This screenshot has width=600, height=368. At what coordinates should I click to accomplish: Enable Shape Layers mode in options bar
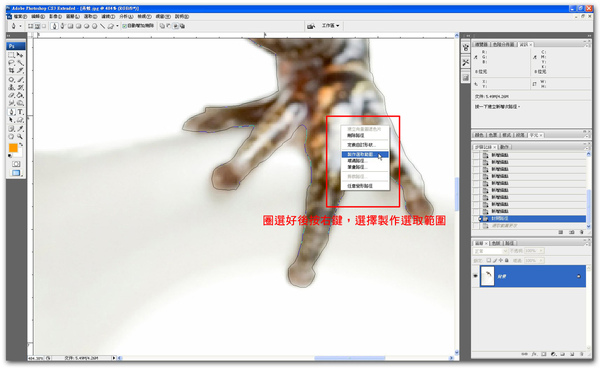tap(30, 26)
